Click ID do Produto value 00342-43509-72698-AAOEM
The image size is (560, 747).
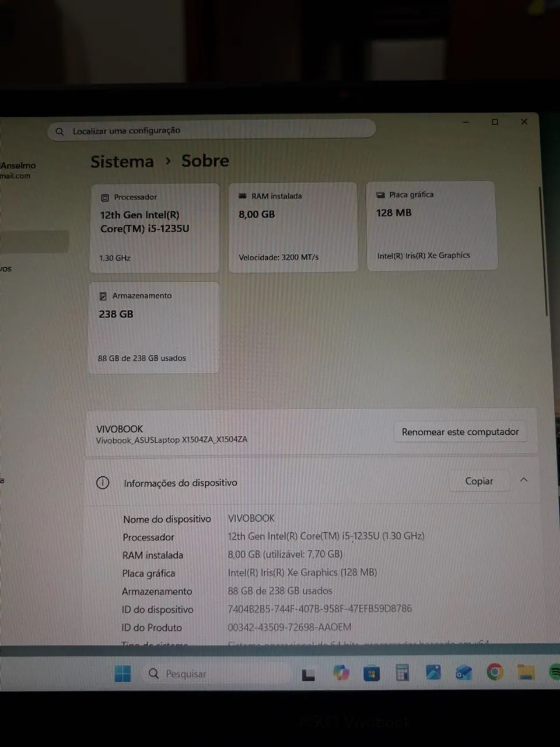[289, 627]
